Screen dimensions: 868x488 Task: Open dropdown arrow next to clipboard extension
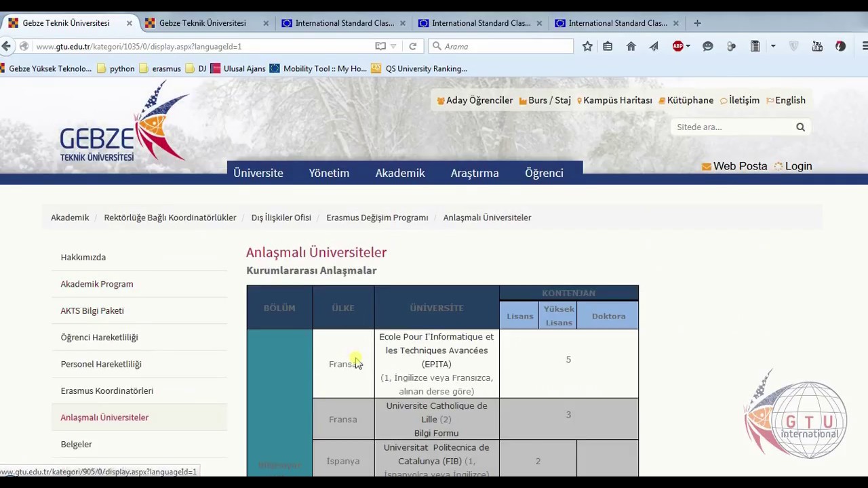(x=773, y=46)
